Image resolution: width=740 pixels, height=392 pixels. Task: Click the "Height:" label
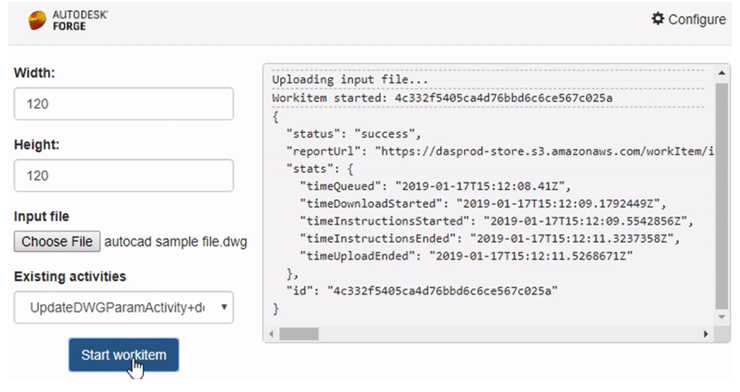click(x=37, y=144)
